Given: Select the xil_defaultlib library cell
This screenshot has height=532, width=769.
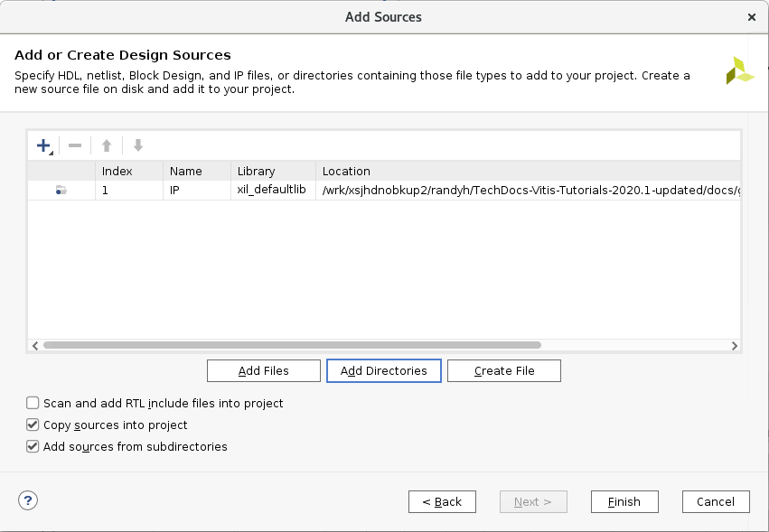Looking at the screenshot, I should [x=274, y=191].
